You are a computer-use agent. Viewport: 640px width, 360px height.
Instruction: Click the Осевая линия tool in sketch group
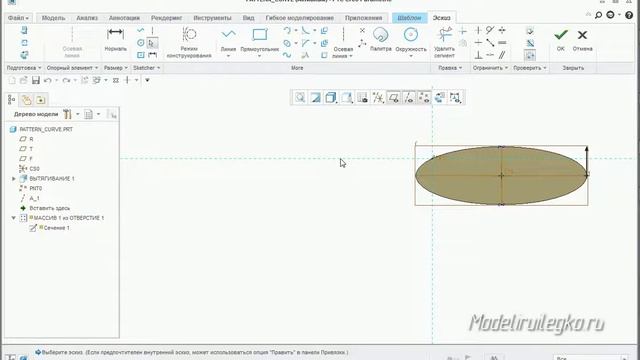(343, 42)
